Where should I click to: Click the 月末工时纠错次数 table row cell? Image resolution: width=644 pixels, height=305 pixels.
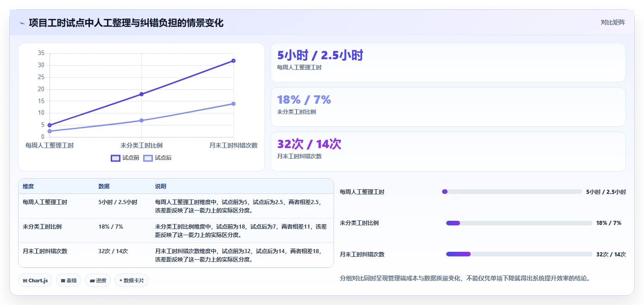tap(45, 251)
